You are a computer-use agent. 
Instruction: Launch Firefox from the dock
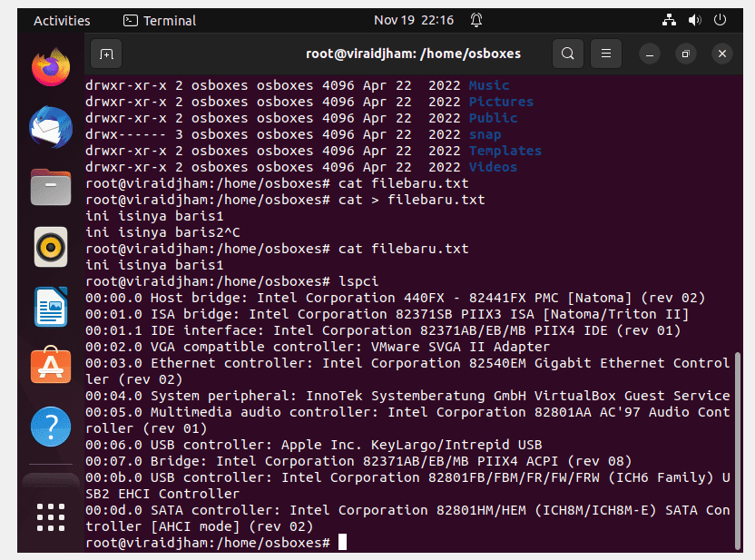tap(51, 67)
